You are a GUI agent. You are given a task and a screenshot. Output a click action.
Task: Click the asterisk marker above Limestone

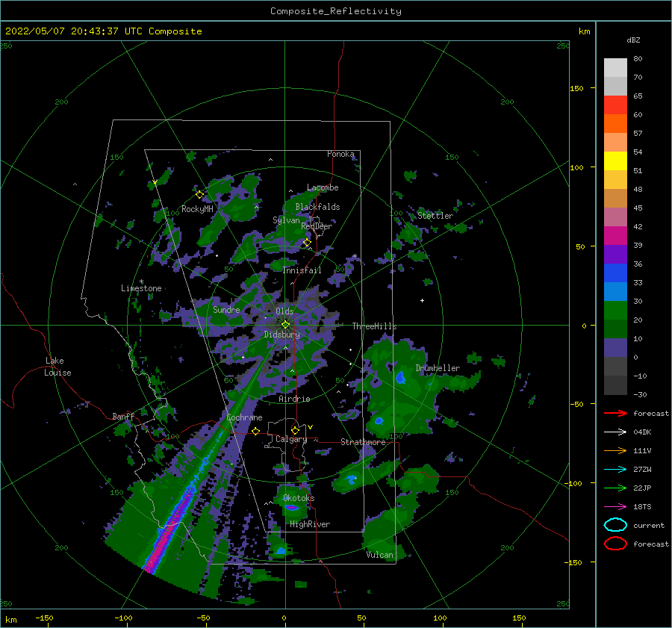[x=141, y=282]
